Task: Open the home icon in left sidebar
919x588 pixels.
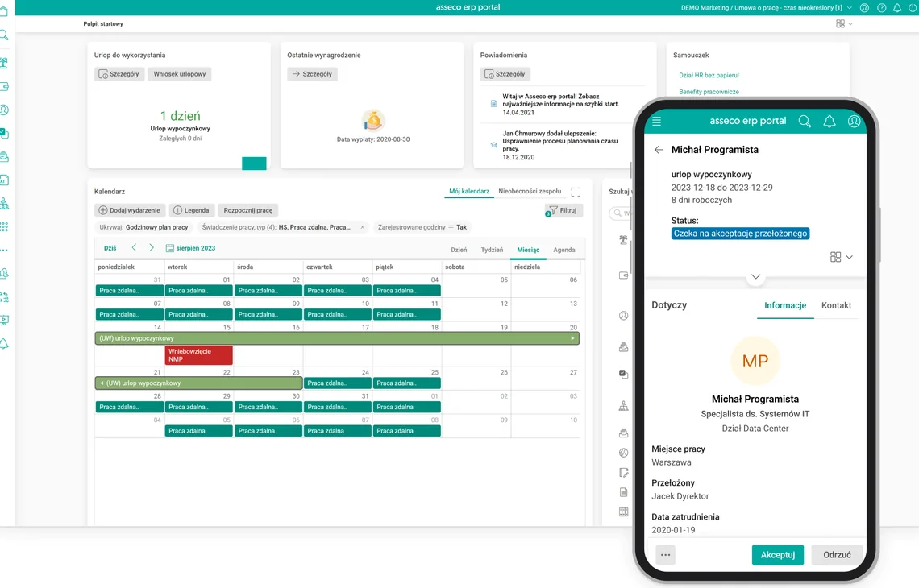Action: point(3,12)
